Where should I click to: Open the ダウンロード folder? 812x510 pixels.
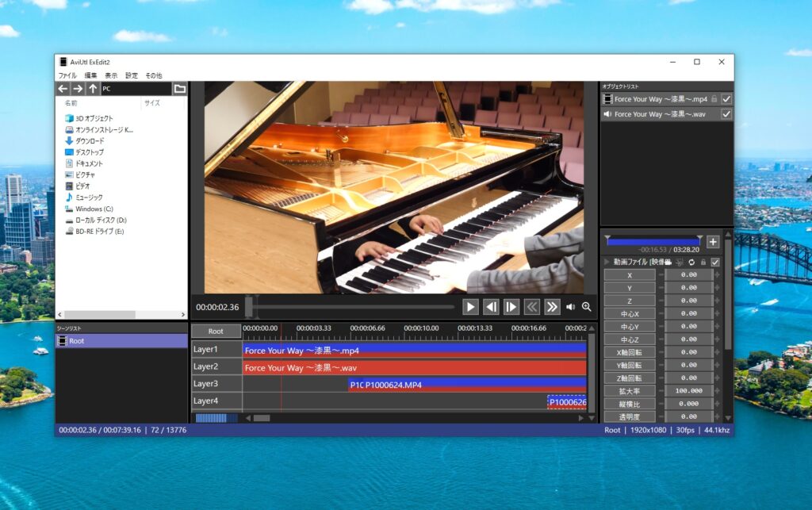pyautogui.click(x=84, y=141)
